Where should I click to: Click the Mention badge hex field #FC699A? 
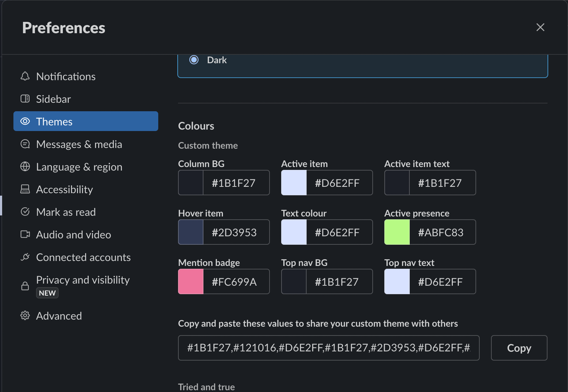(236, 281)
